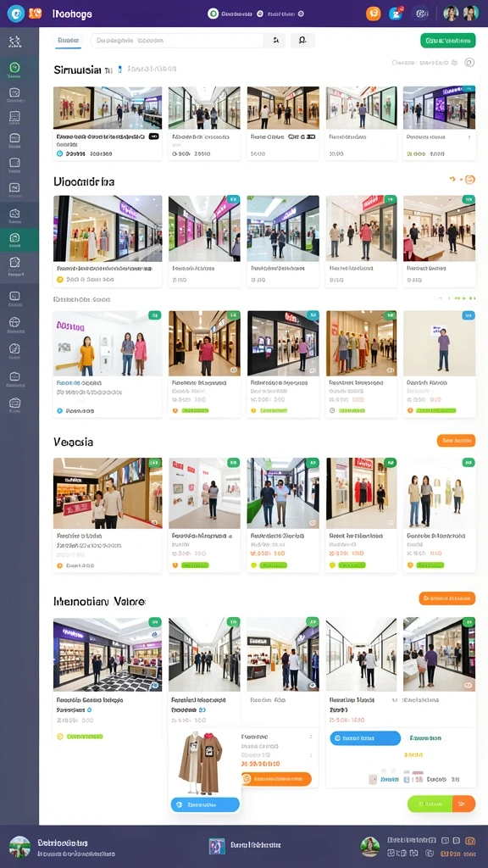Open the thumbnail of three women by white wall
488x868 pixels.
coord(108,343)
